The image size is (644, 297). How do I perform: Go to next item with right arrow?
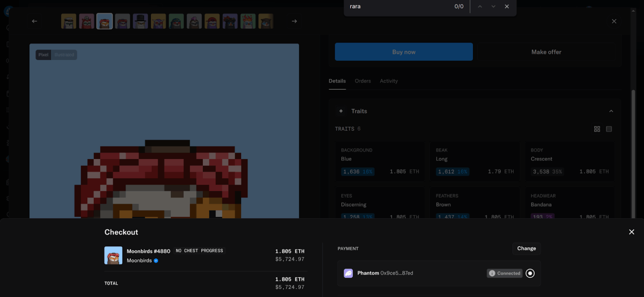(294, 21)
